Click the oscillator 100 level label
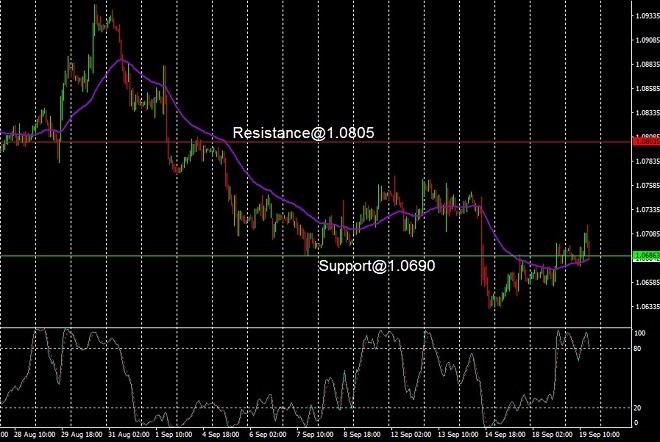This screenshot has width=660, height=442. pos(639,333)
